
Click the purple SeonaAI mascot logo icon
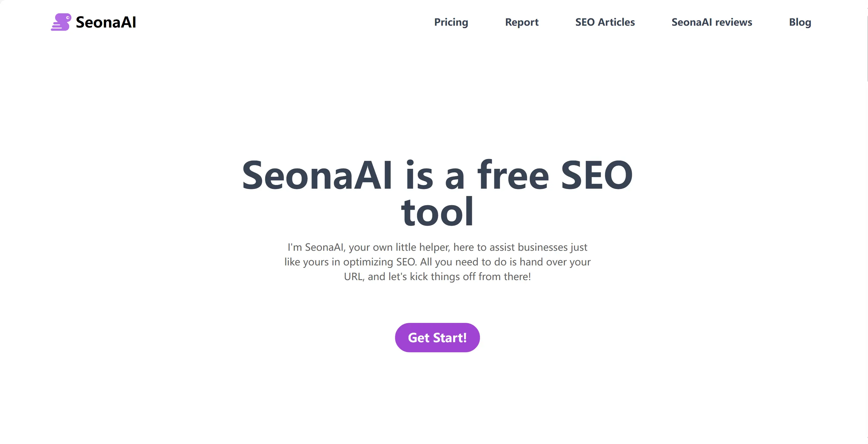(61, 22)
